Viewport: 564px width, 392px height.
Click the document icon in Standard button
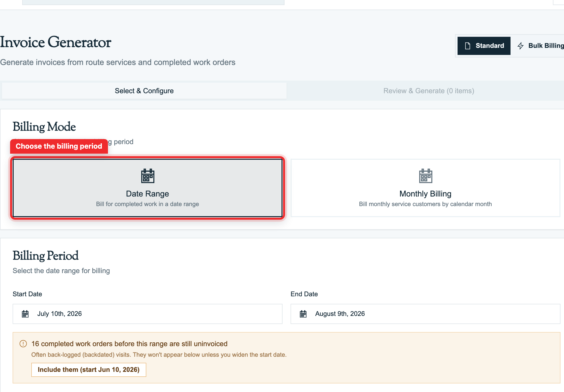pos(467,46)
